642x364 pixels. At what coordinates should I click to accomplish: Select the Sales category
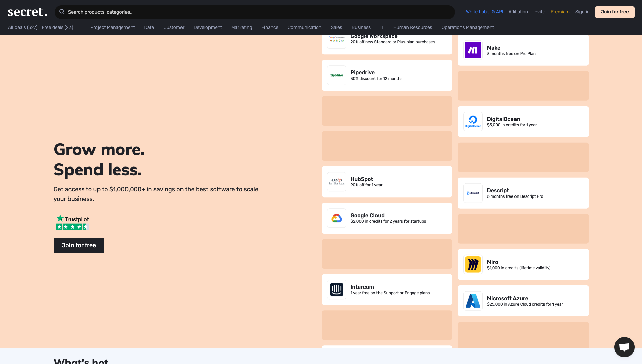point(336,27)
